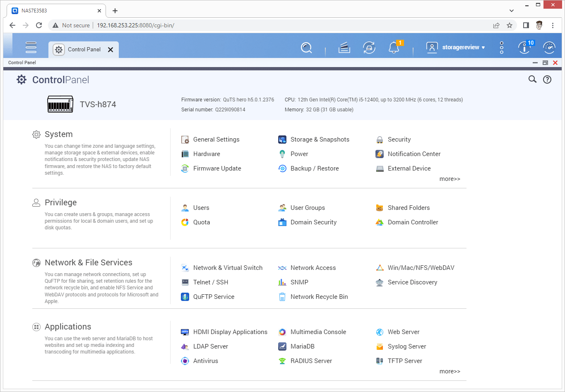565x392 pixels.
Task: Open a new browser tab
Action: (115, 11)
